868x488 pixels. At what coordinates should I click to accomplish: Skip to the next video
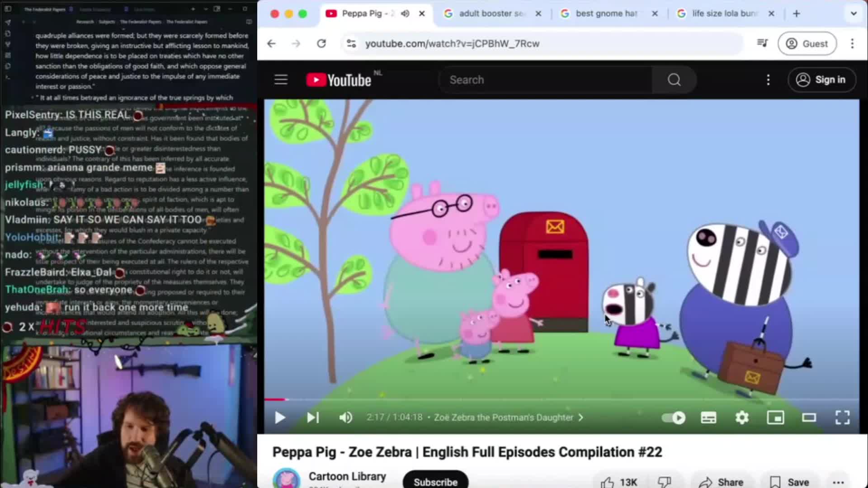tap(312, 418)
